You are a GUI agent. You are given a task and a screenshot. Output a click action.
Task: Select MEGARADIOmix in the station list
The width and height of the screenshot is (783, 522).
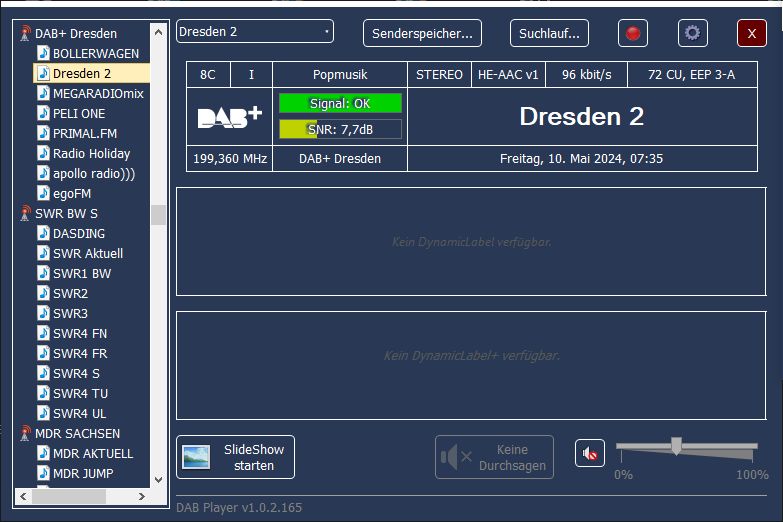coord(98,93)
